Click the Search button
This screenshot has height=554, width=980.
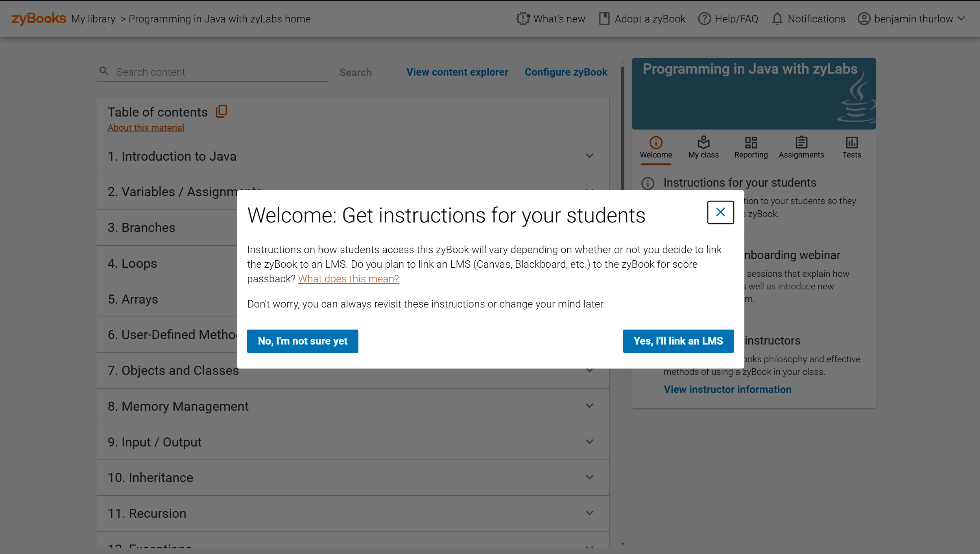(355, 72)
